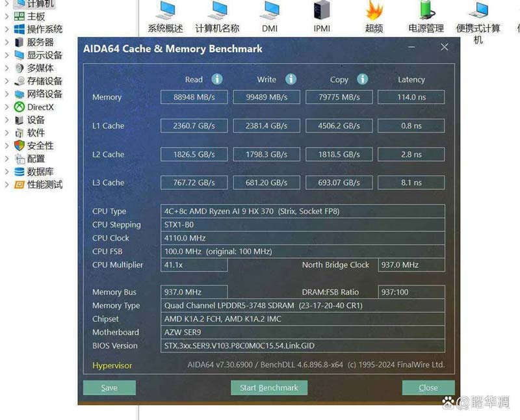Viewport: 520px width, 420px height.
Task: Open the IPMI server tower icon
Action: (322, 10)
